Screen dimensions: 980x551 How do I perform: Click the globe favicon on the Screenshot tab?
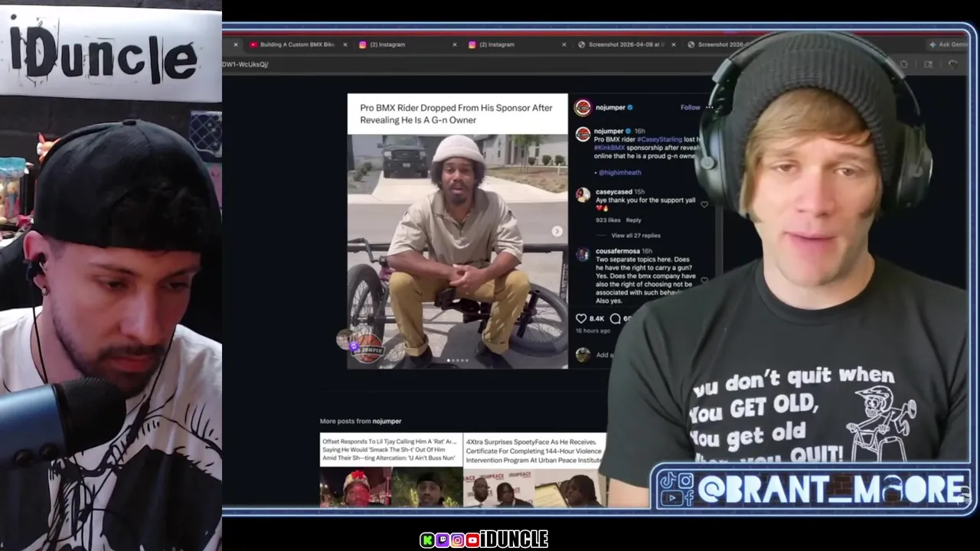point(582,44)
